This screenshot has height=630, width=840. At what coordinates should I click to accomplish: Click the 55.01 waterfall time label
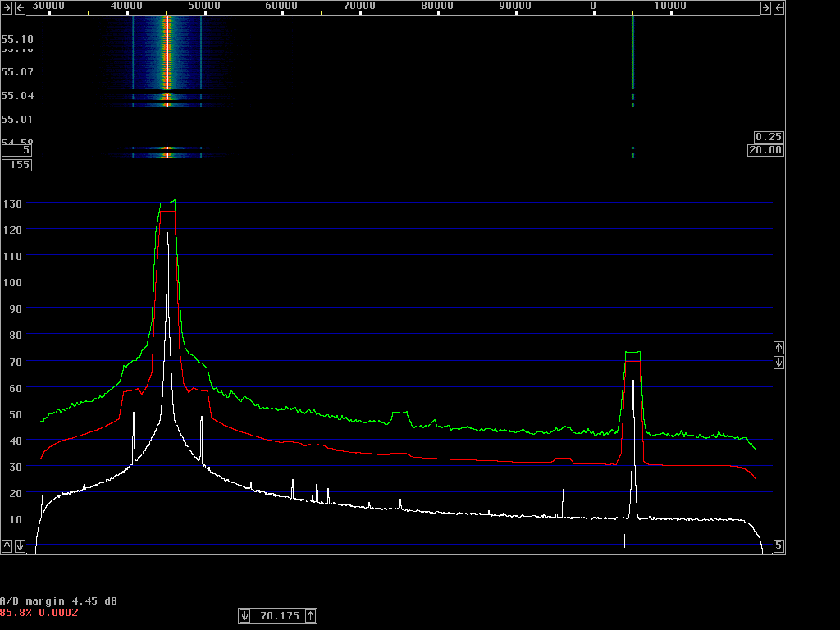click(x=17, y=120)
